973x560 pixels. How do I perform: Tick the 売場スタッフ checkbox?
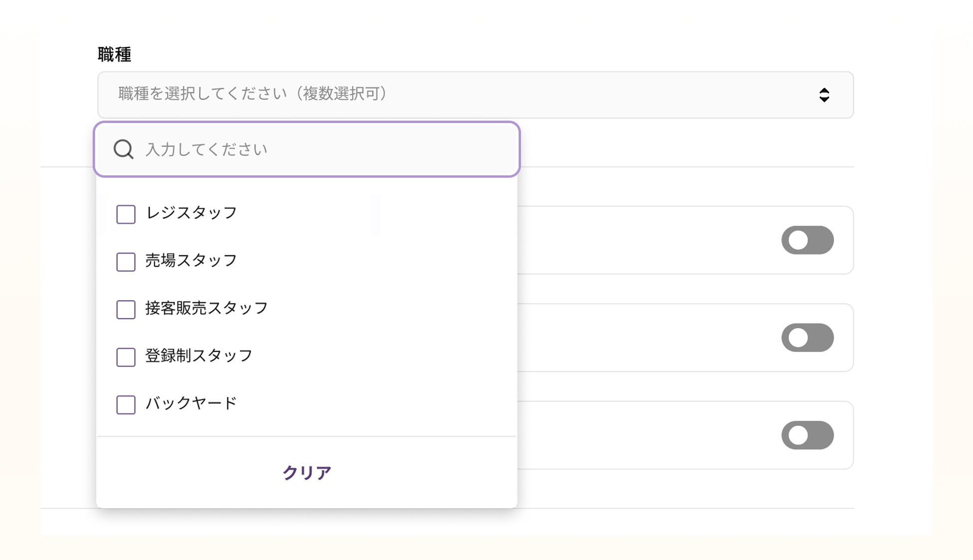tap(126, 262)
